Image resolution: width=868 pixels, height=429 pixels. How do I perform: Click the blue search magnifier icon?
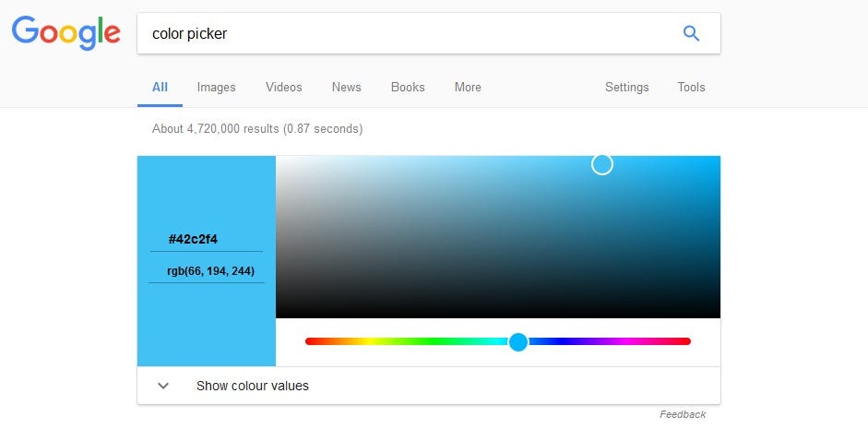(691, 34)
